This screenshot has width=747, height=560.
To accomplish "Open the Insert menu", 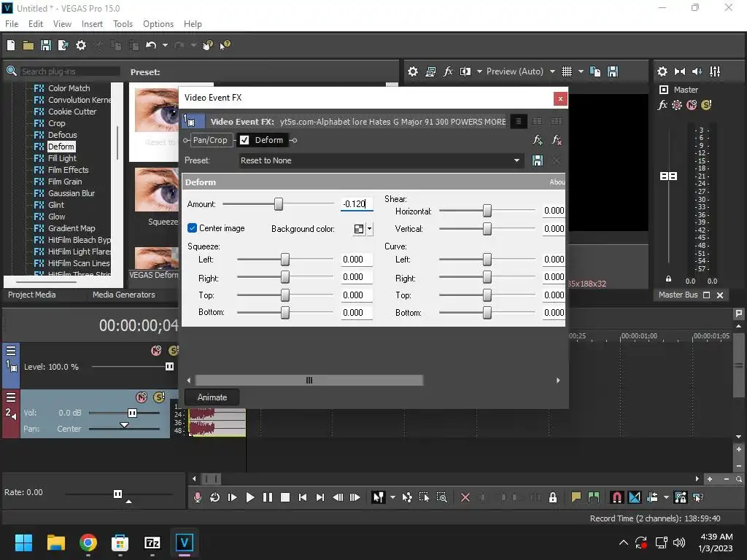I will 92,24.
